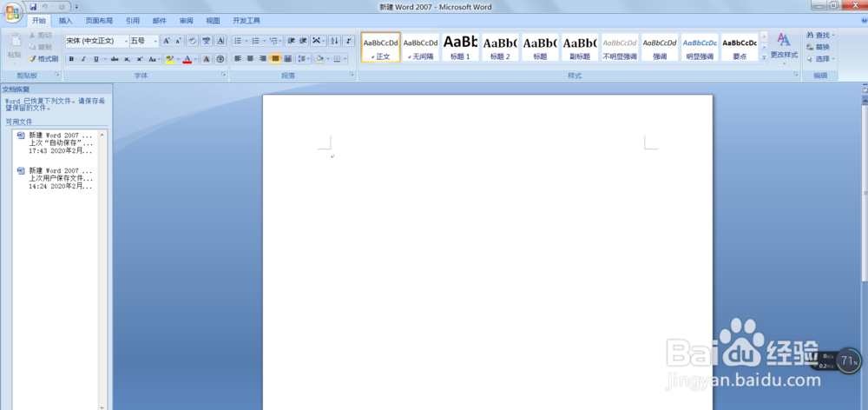This screenshot has width=868, height=410.
Task: Switch to the 页面布局 tab
Action: (99, 21)
